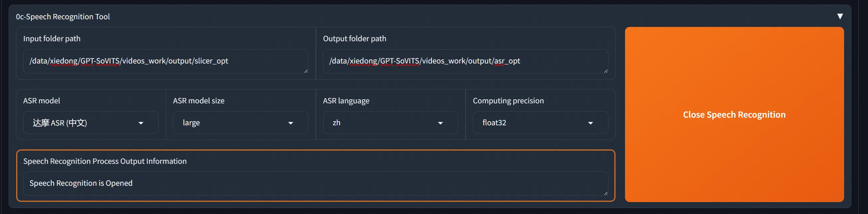
Task: Click the ASR model size caret arrow
Action: click(x=291, y=123)
